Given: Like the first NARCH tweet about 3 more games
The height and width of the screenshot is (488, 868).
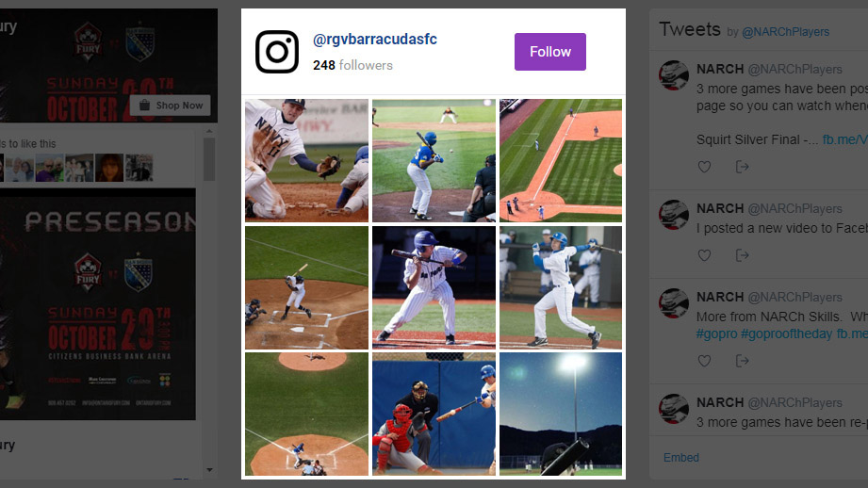Looking at the screenshot, I should [704, 167].
